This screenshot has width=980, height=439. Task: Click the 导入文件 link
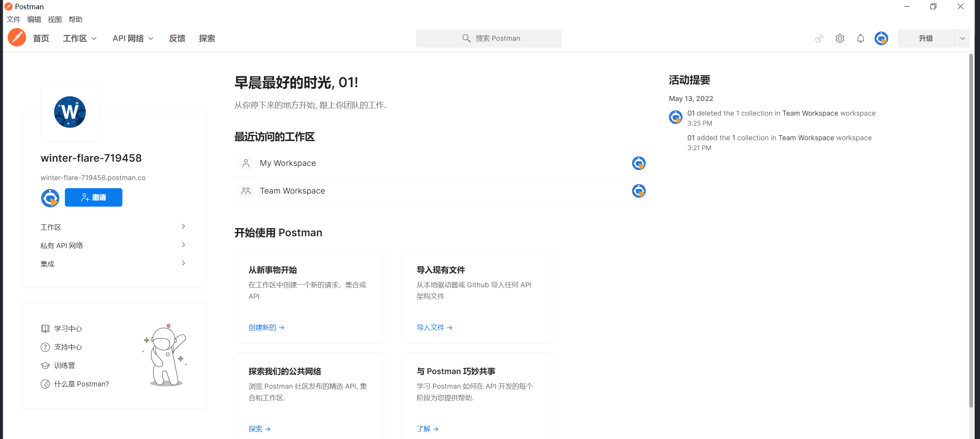click(x=434, y=327)
